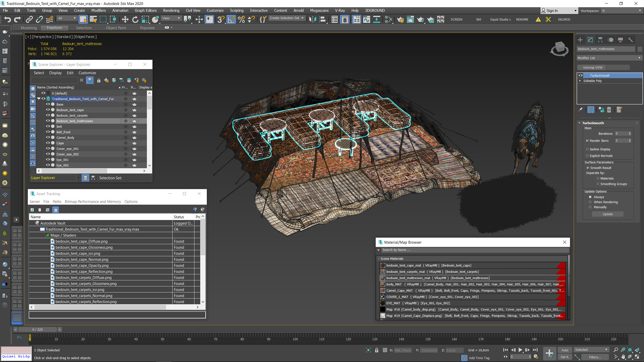Click the Undo arrow icon
The height and width of the screenshot is (362, 644).
coord(7,19)
